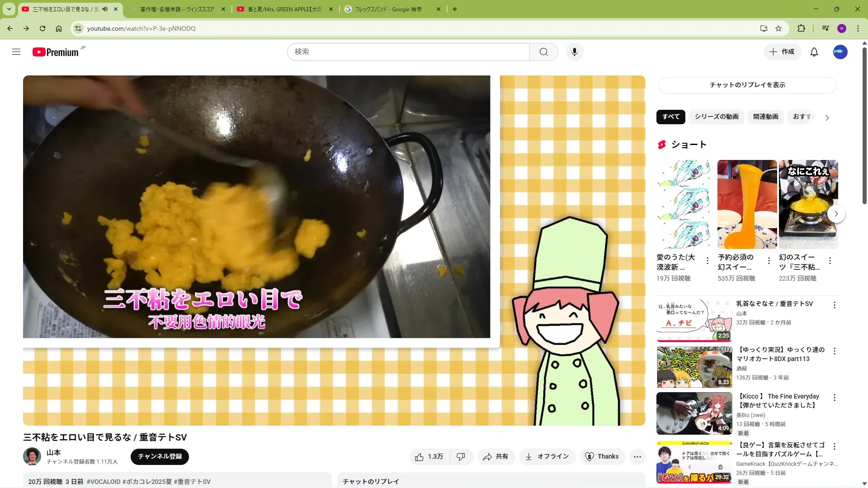Mute the tab via its speaker icon
The height and width of the screenshot is (488, 868).
pos(105,9)
